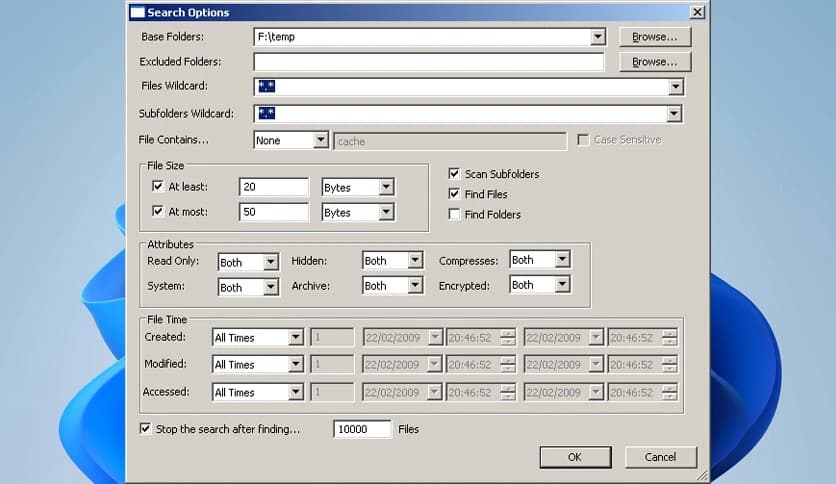Click the second Modified time spinner
This screenshot has width=836, height=484.
tap(670, 365)
